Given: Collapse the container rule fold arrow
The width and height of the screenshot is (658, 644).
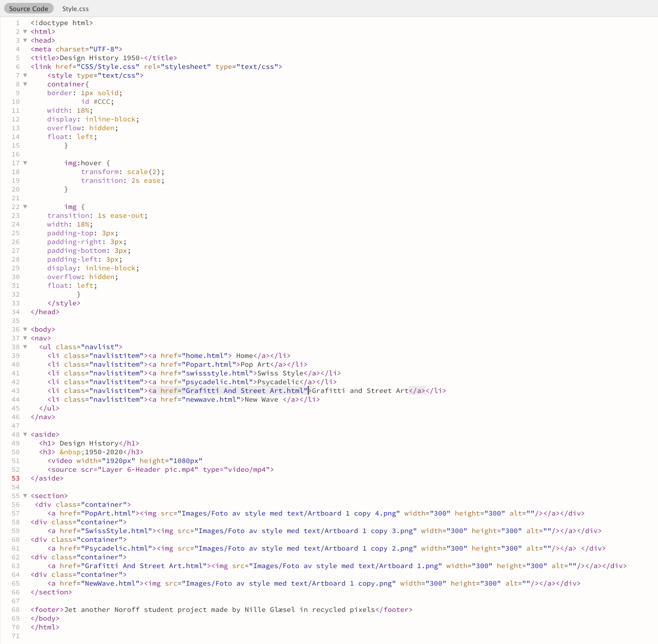Looking at the screenshot, I should [25, 84].
